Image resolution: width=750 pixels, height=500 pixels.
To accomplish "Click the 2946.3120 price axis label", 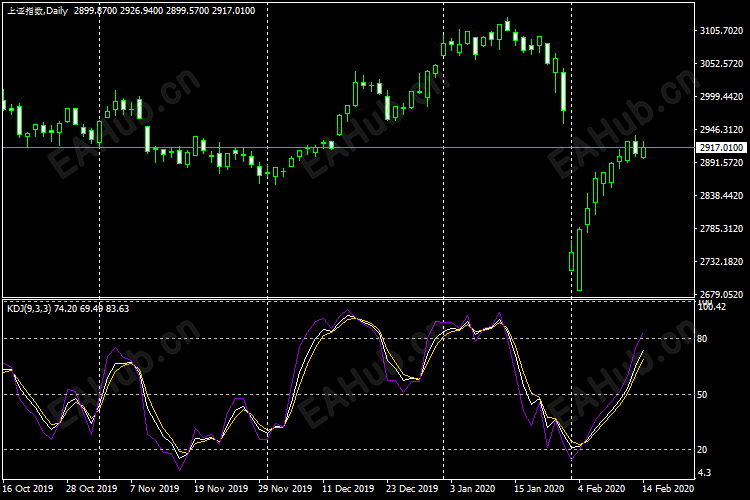I will point(721,130).
